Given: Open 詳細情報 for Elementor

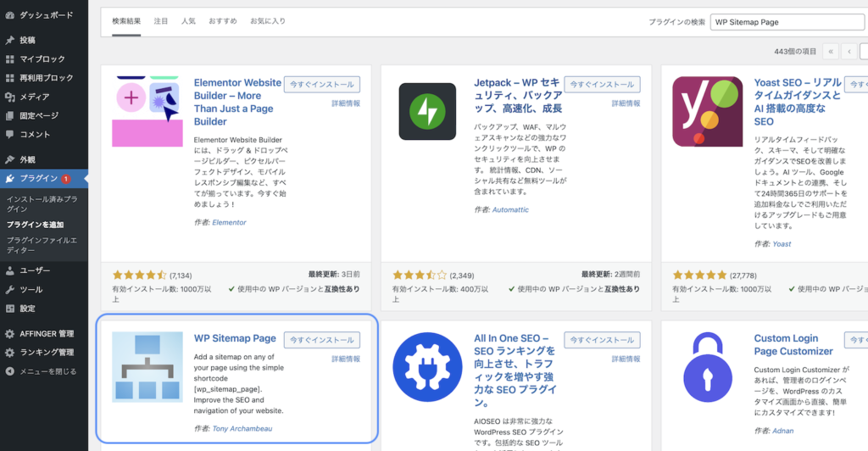Looking at the screenshot, I should click(346, 103).
